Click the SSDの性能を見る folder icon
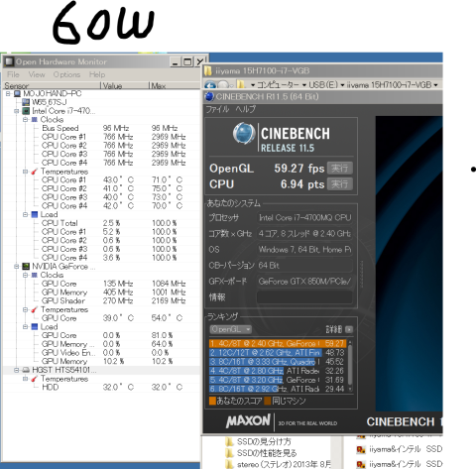The height and width of the screenshot is (469, 476). tap(229, 453)
